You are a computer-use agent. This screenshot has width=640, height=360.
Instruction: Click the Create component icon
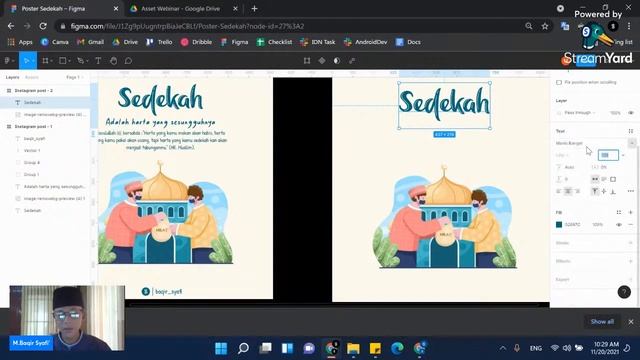(322, 61)
